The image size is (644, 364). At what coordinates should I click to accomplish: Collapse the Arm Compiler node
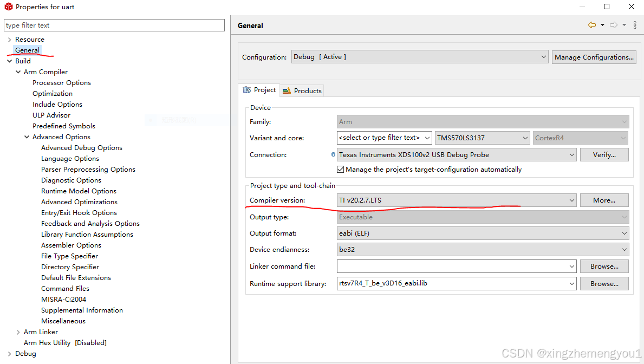tap(18, 72)
